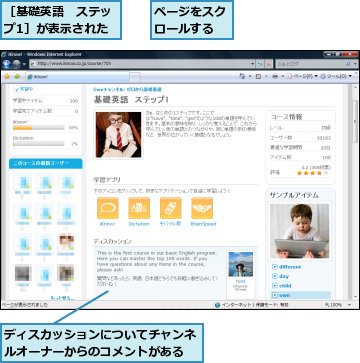This screenshot has width=360, height=363.
Task: Click the サンプルアイテム panel heading
Action: pos(294,195)
